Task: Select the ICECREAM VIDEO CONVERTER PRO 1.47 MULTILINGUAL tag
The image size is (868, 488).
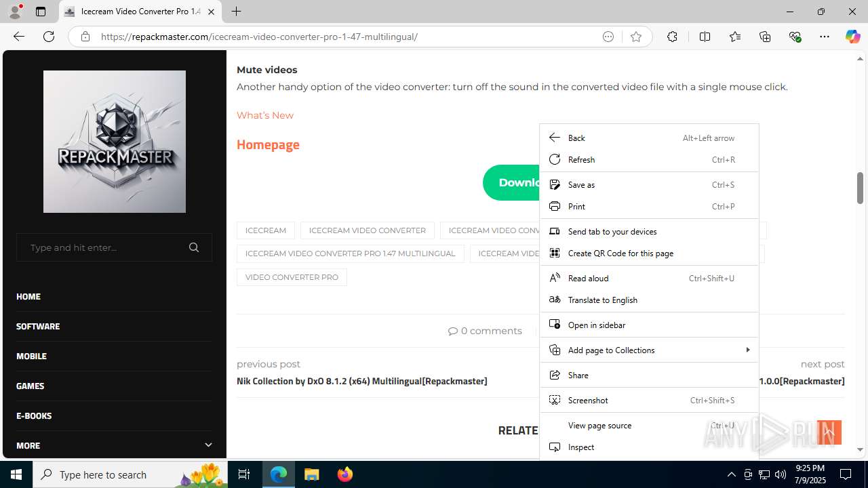Action: click(x=351, y=253)
